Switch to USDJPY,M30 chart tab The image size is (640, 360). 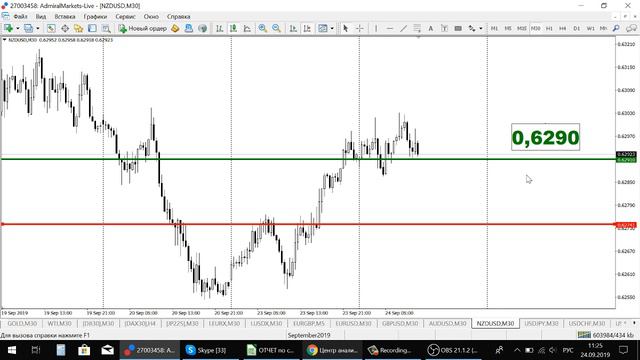pyautogui.click(x=541, y=323)
